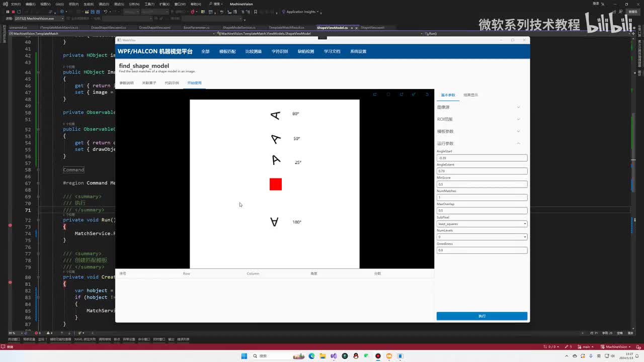Switch to the 代码示例 tab
Screen dimensions: 644x362
[x=172, y=83]
